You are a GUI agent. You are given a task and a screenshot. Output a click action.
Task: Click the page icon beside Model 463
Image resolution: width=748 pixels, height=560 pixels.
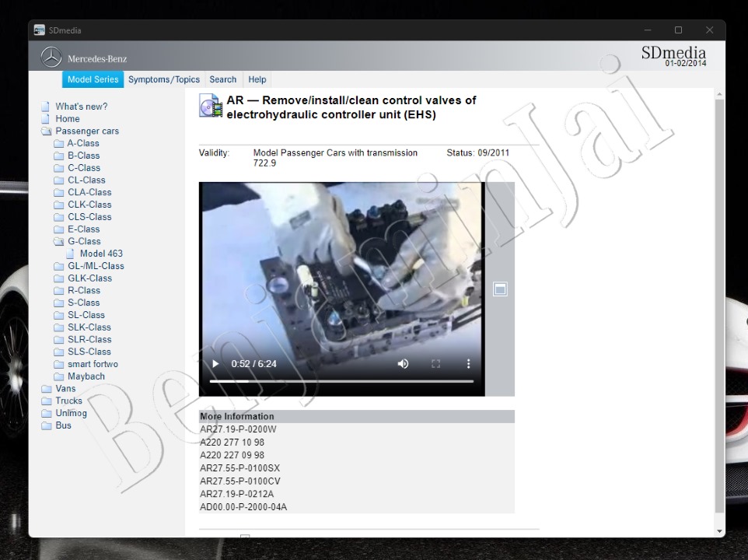(70, 254)
